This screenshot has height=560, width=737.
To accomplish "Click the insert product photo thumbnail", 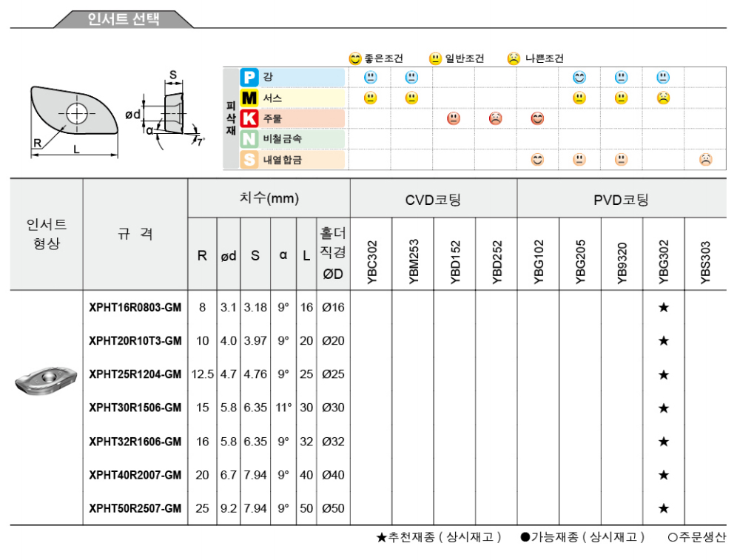I will pyautogui.click(x=46, y=381).
